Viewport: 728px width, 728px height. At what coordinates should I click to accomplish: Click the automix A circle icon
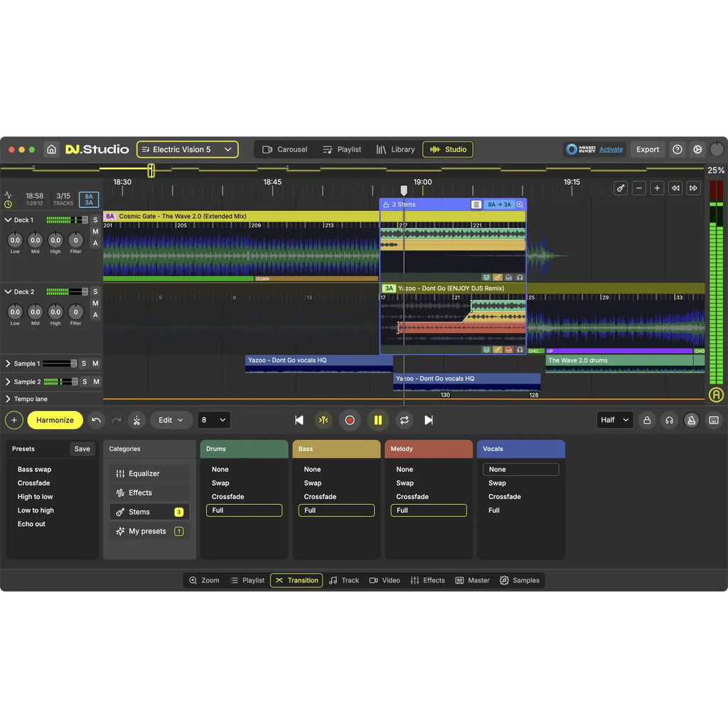point(716,395)
